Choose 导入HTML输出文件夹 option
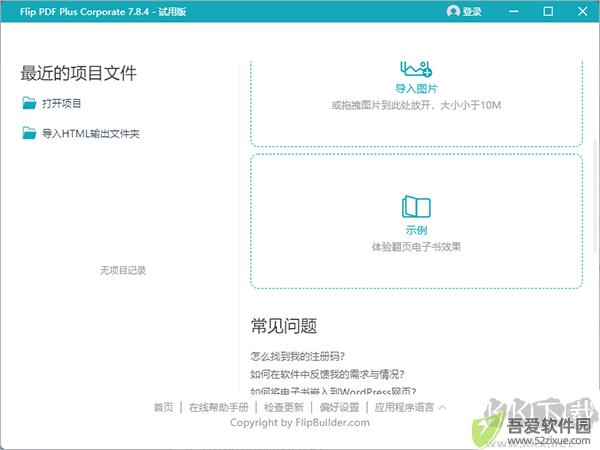 click(90, 134)
